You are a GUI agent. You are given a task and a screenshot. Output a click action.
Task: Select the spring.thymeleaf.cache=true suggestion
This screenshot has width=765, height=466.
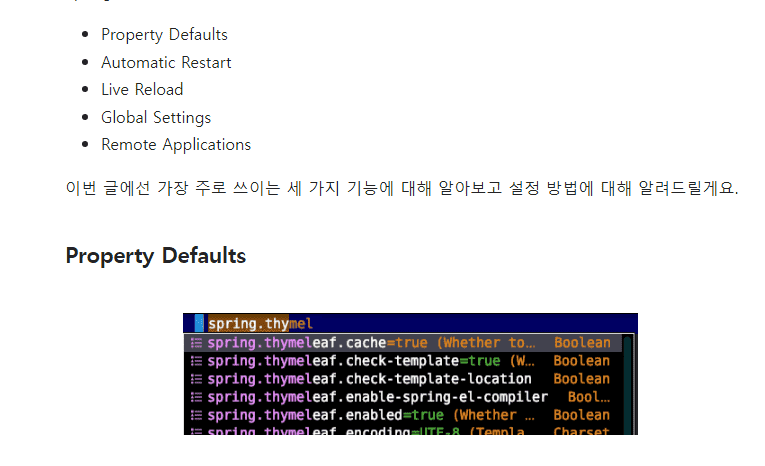[x=403, y=343]
